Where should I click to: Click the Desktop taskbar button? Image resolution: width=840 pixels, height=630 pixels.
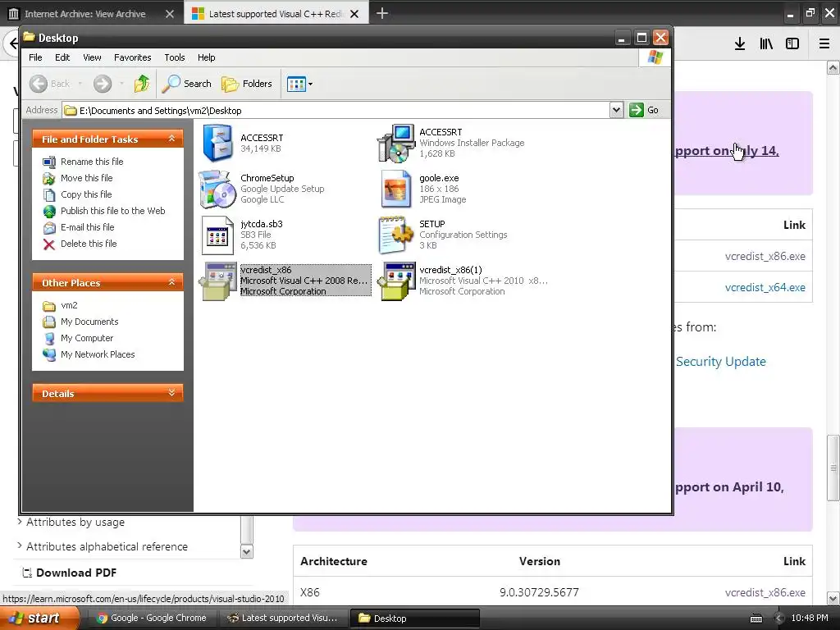coord(414,618)
